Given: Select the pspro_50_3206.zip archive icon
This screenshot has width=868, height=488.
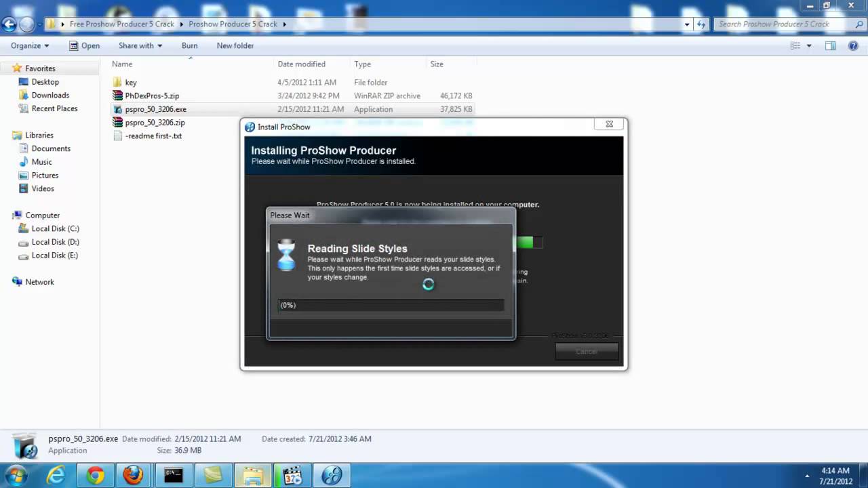Looking at the screenshot, I should coord(118,123).
